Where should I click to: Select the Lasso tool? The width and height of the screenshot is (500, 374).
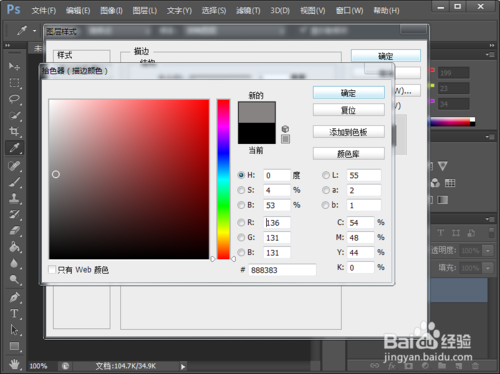[14, 99]
